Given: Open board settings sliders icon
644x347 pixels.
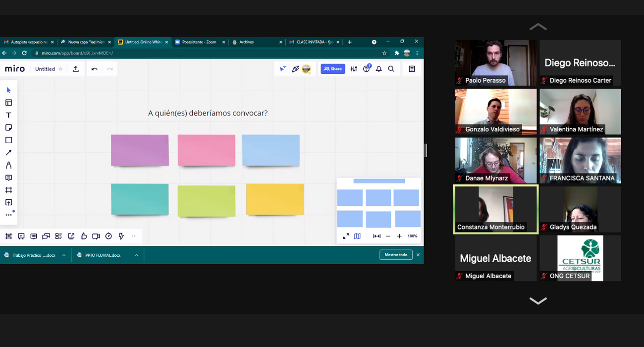Looking at the screenshot, I should (x=354, y=69).
